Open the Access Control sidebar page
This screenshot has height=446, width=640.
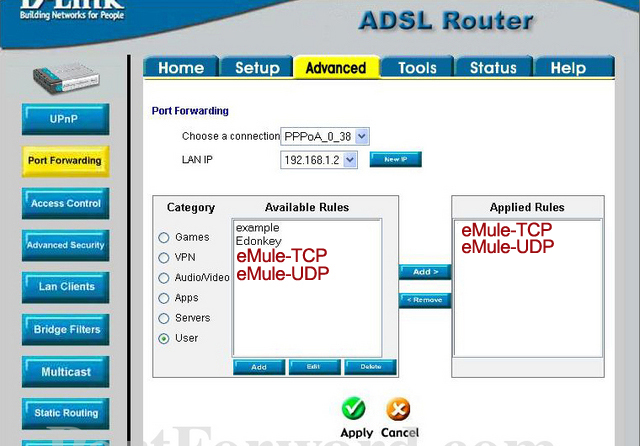pos(65,203)
